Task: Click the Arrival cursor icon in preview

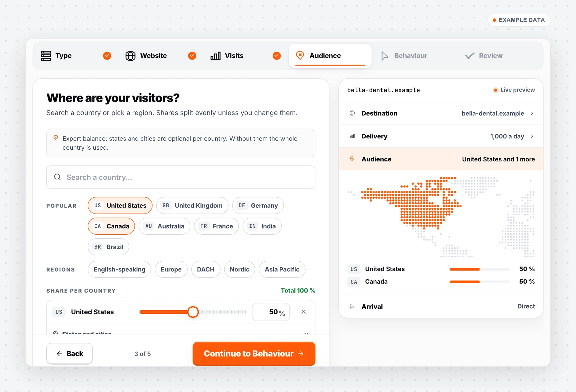Action: pyautogui.click(x=352, y=307)
